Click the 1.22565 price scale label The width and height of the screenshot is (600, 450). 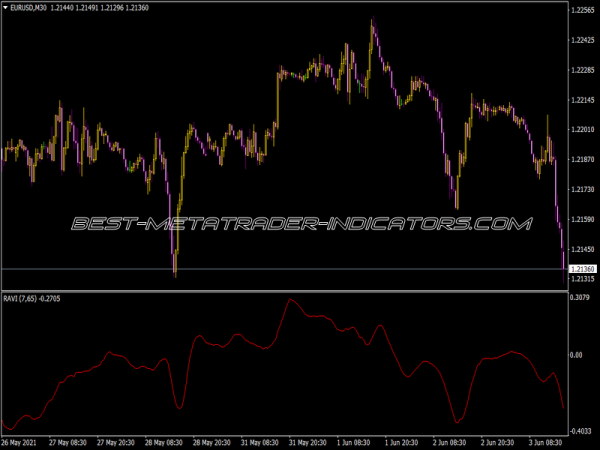point(582,10)
